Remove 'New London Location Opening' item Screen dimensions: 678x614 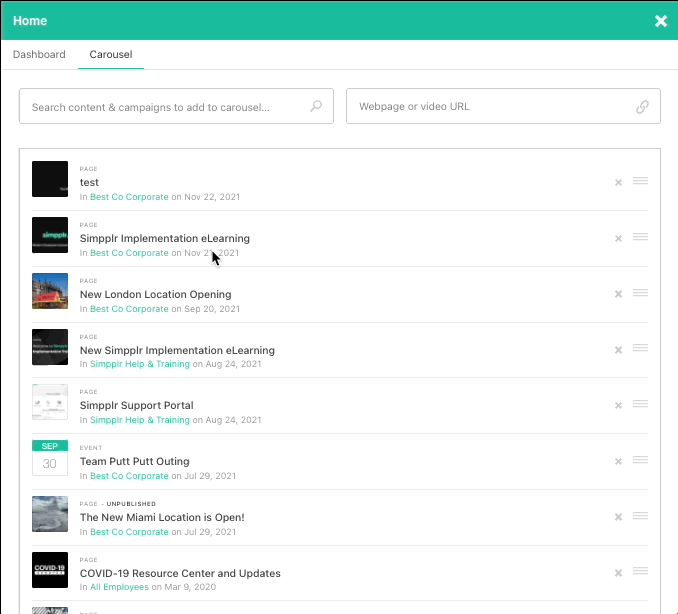tap(618, 294)
